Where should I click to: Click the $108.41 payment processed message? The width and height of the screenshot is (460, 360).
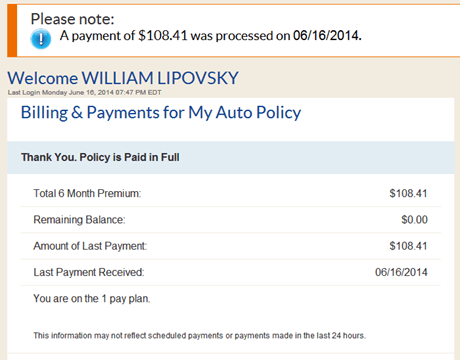tap(211, 36)
